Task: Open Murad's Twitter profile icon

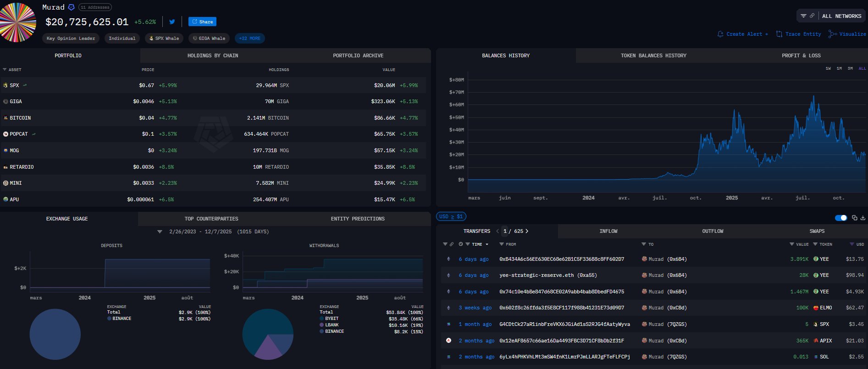Action: [x=172, y=22]
